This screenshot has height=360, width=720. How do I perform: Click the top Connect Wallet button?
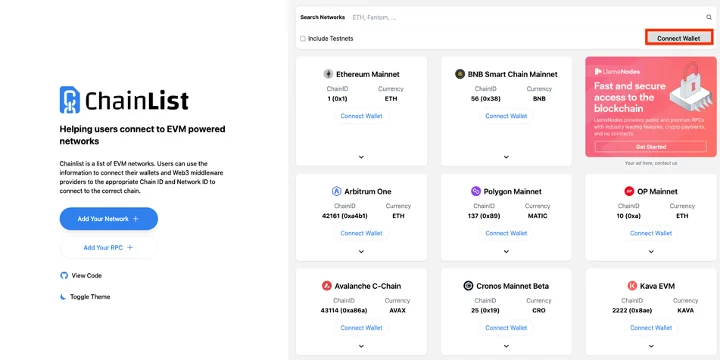(x=679, y=38)
